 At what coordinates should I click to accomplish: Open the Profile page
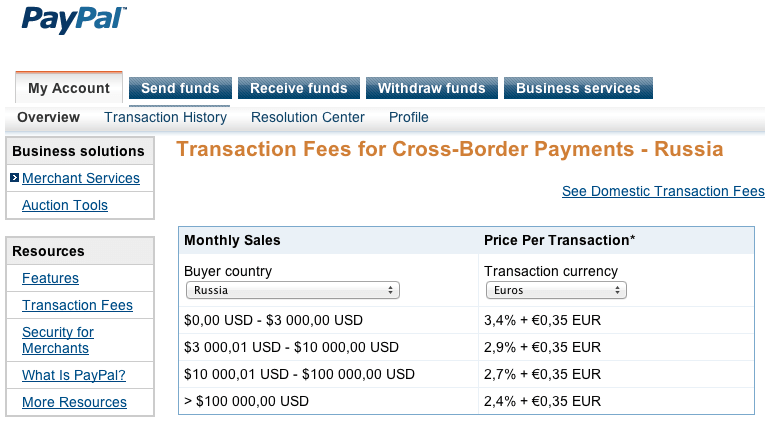click(x=408, y=117)
